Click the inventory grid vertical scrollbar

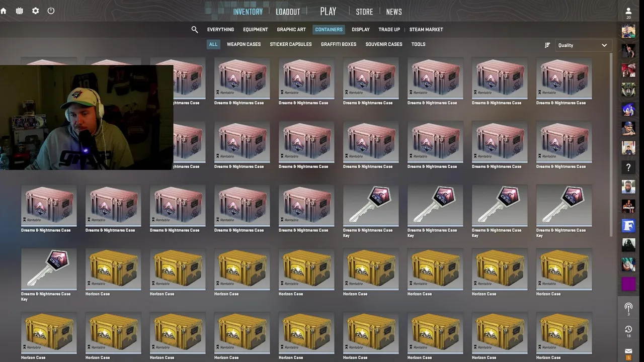(x=611, y=146)
